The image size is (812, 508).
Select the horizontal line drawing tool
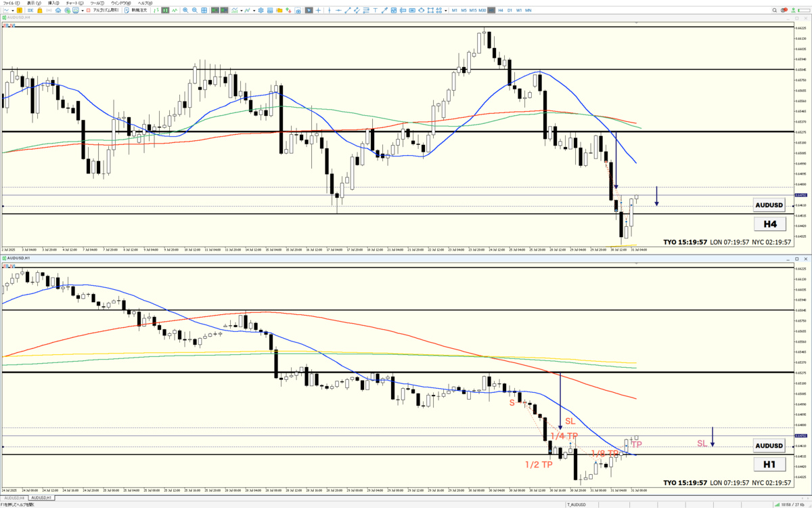(x=338, y=10)
